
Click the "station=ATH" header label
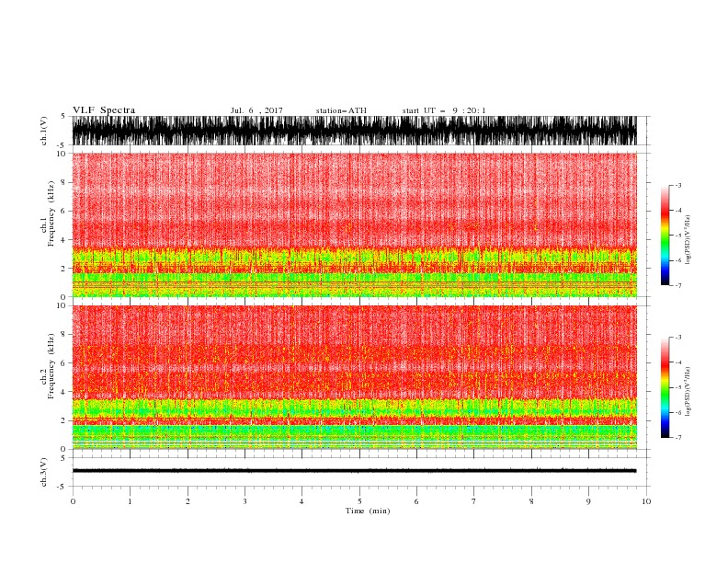[341, 110]
